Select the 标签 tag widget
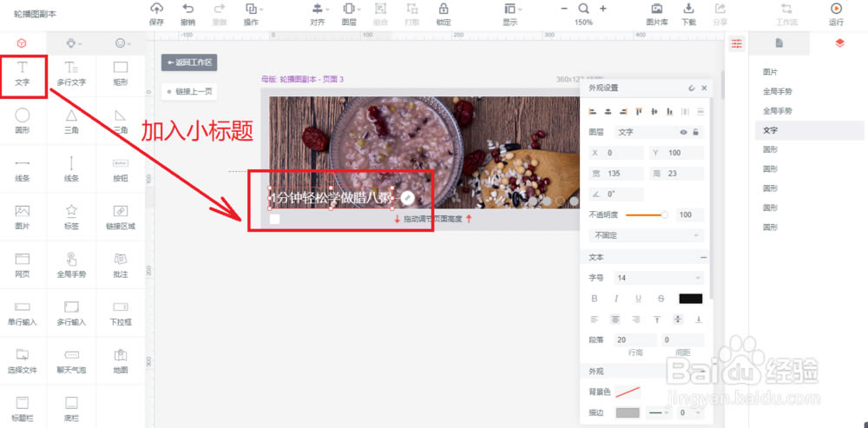This screenshot has height=428, width=868. pyautogui.click(x=71, y=218)
